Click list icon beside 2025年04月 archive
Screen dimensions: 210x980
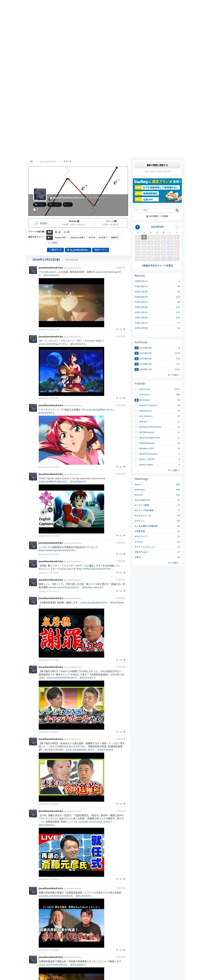[x=136, y=348]
